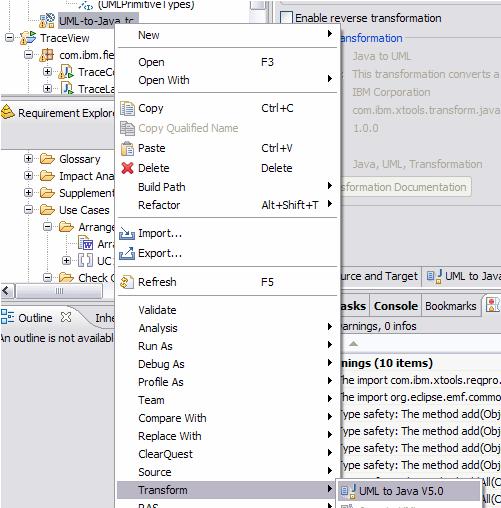
Task: Click the Glossary folder icon
Action: 47,159
